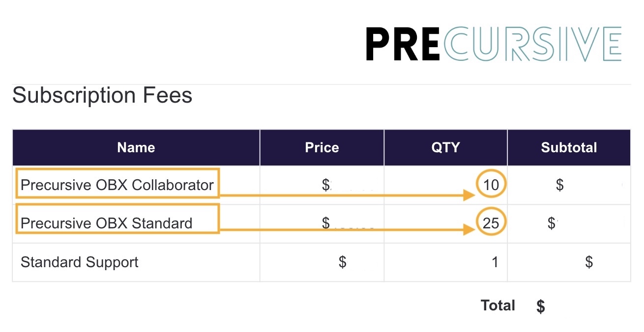Click the circled quantity 25
The height and width of the screenshot is (332, 644).
[x=491, y=223]
